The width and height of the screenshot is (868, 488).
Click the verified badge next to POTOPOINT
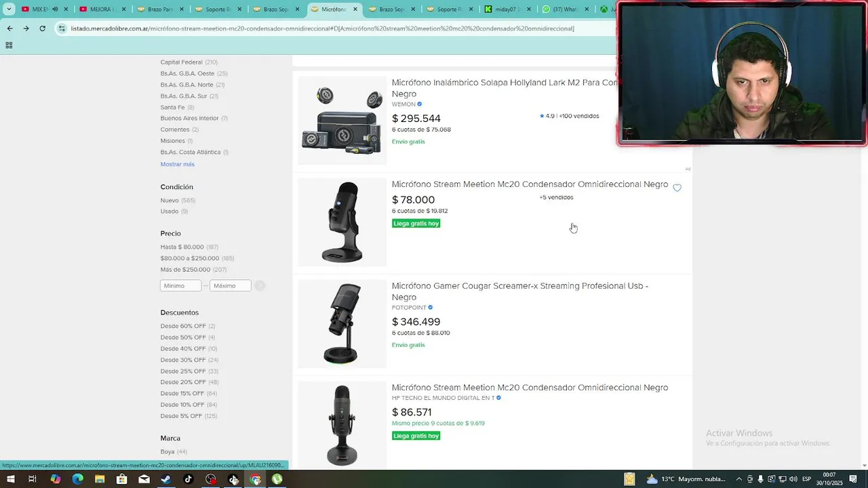tap(430, 308)
